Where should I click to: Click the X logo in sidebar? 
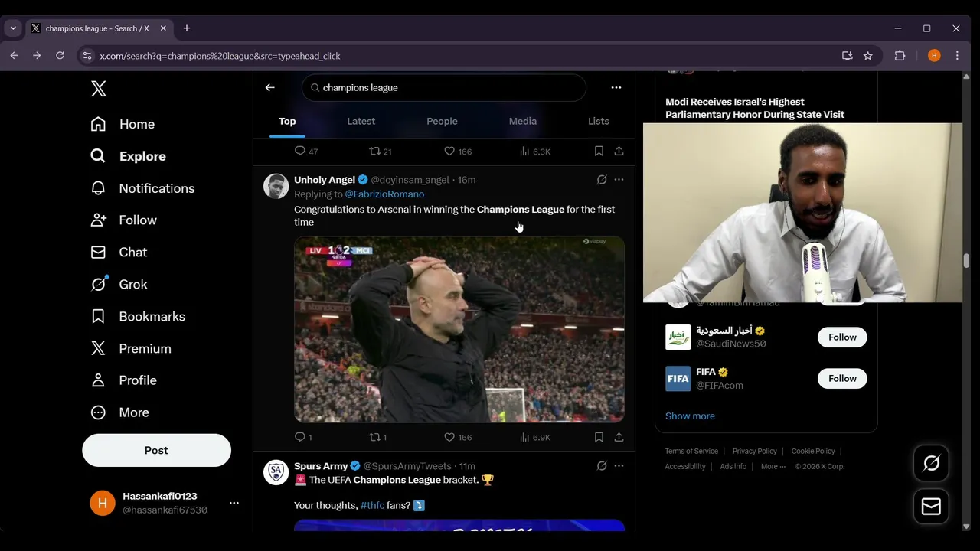tap(98, 89)
